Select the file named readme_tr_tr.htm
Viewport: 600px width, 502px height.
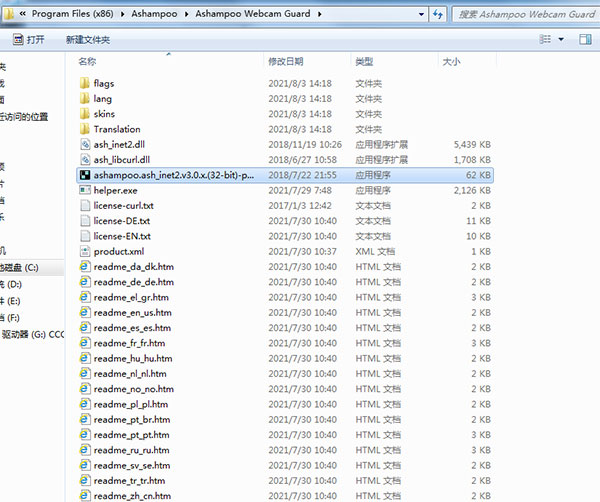click(x=129, y=481)
